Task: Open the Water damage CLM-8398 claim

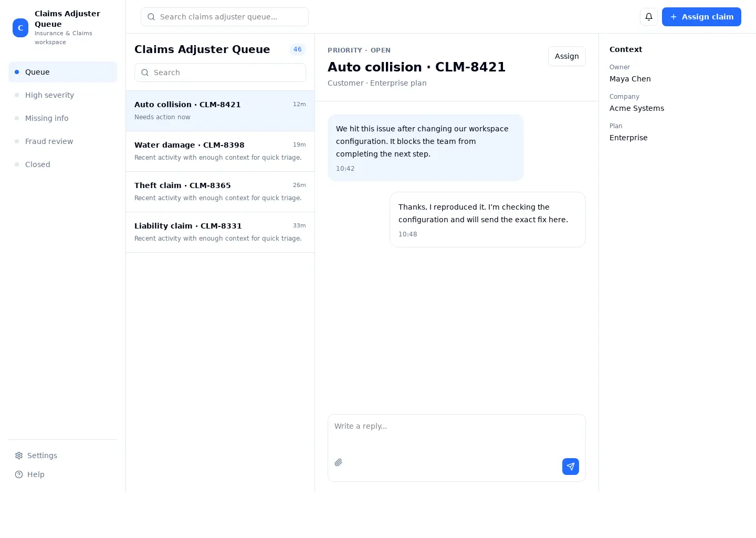Action: (x=220, y=151)
